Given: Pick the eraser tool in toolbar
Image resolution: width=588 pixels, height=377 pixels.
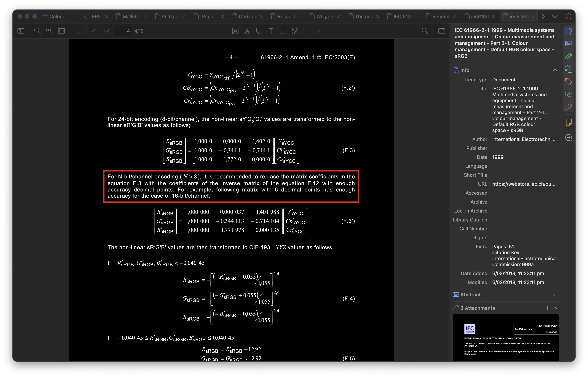Looking at the screenshot, I should [x=295, y=31].
